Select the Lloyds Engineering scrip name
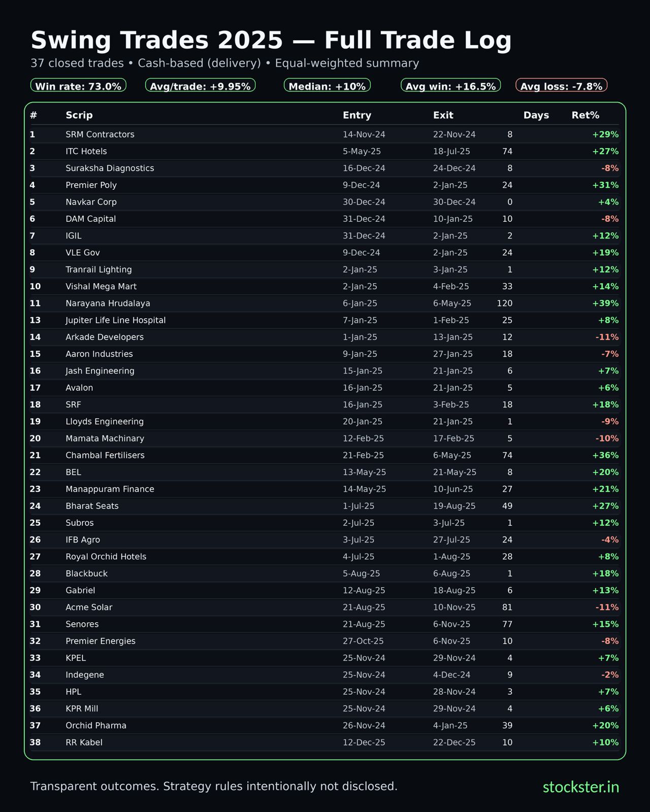Viewport: 650px width, 812px height. click(105, 422)
